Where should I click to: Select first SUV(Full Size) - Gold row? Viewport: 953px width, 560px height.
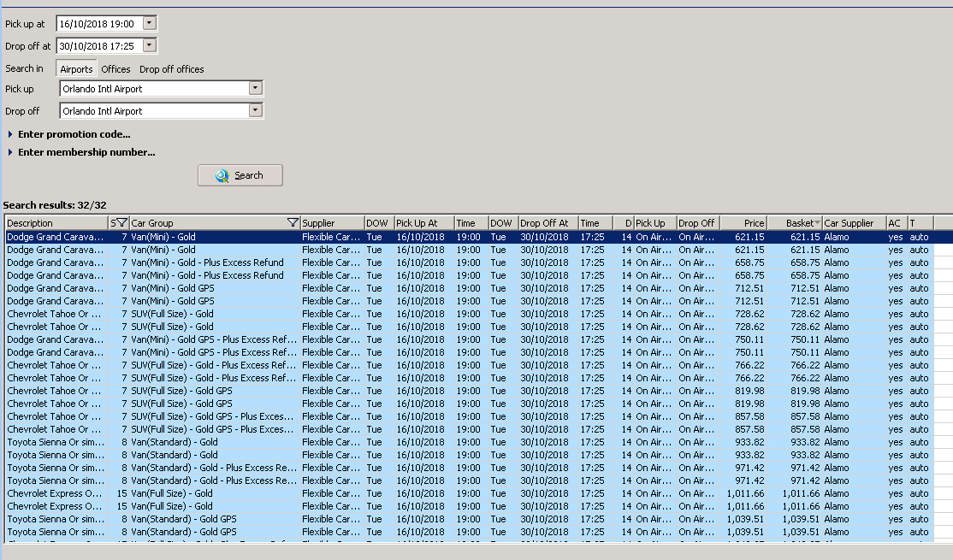click(469, 314)
